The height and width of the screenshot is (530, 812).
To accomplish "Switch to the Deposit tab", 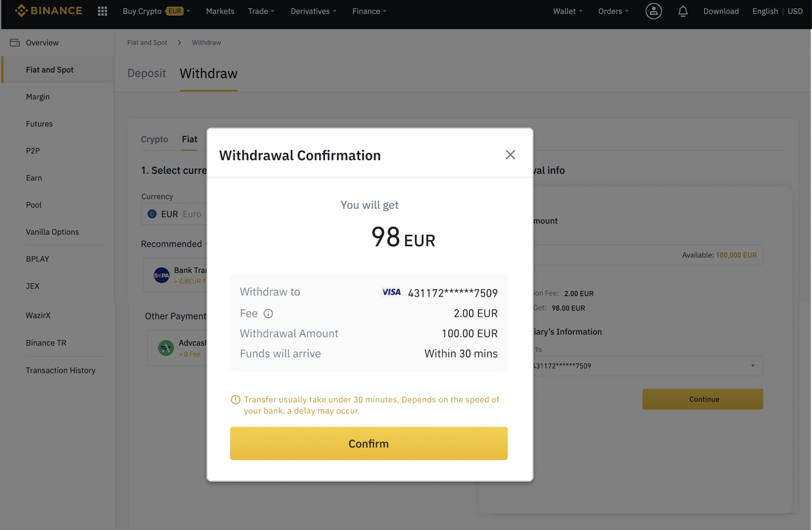I will click(x=146, y=74).
